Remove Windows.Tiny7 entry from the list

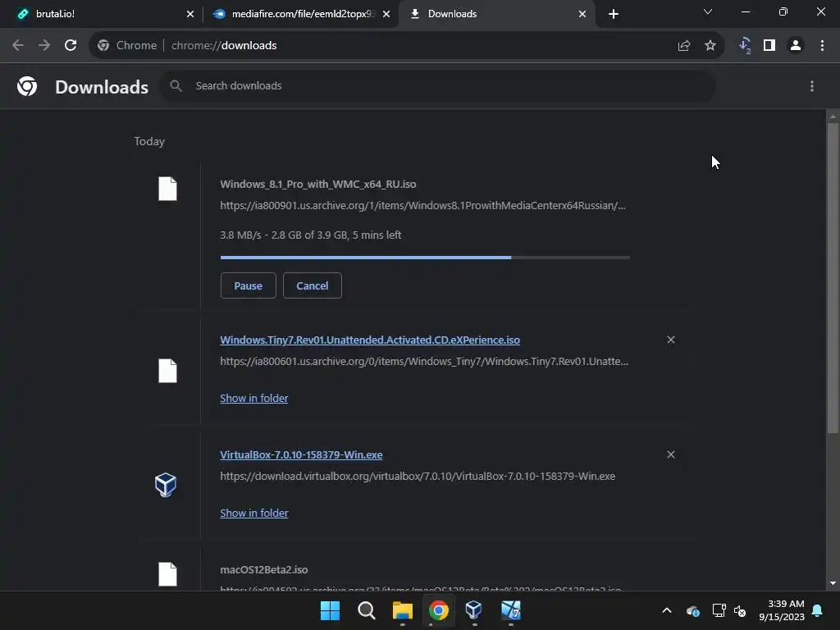(671, 340)
